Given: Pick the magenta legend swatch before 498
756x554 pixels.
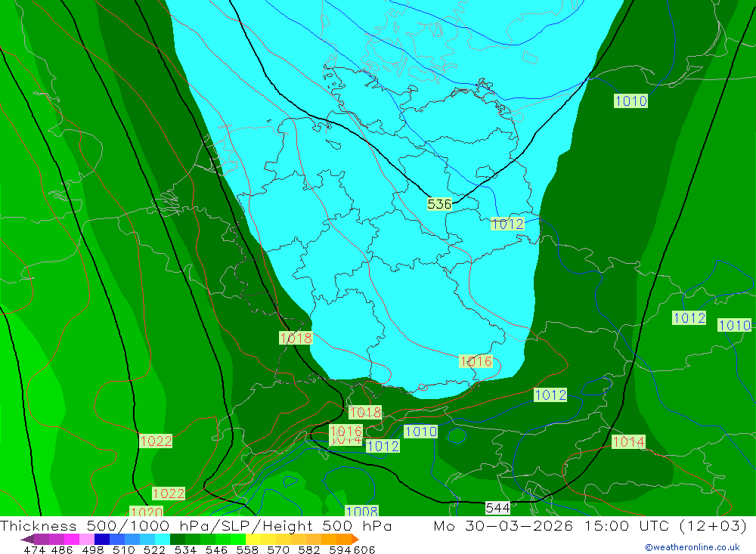Looking at the screenshot, I should (x=72, y=539).
